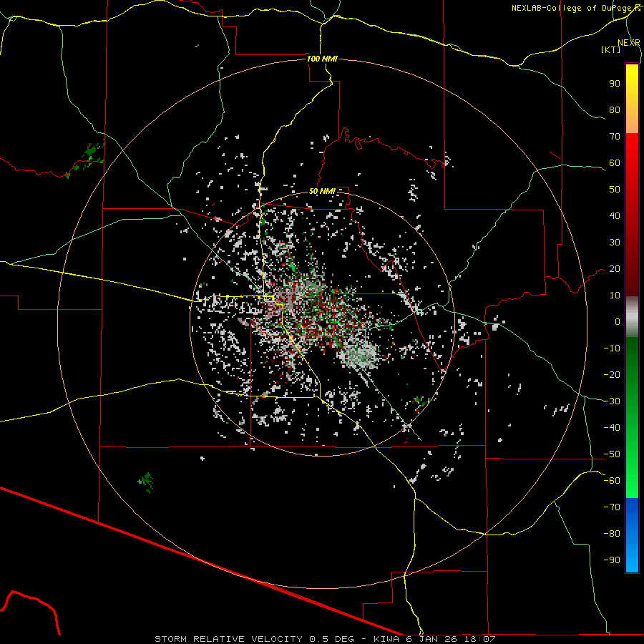
Task: Click the -40 value on the color scale
Action: point(612,428)
